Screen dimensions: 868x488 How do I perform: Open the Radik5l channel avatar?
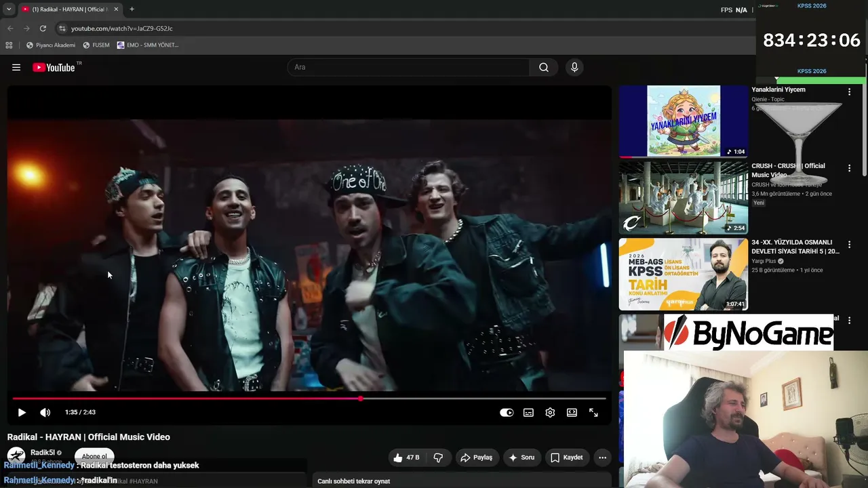point(16,456)
